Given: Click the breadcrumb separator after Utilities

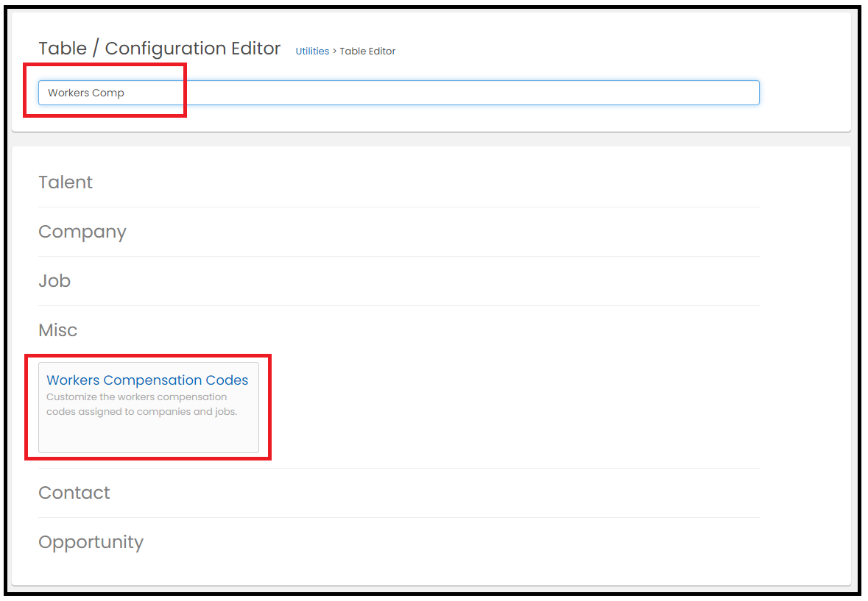Looking at the screenshot, I should (334, 51).
